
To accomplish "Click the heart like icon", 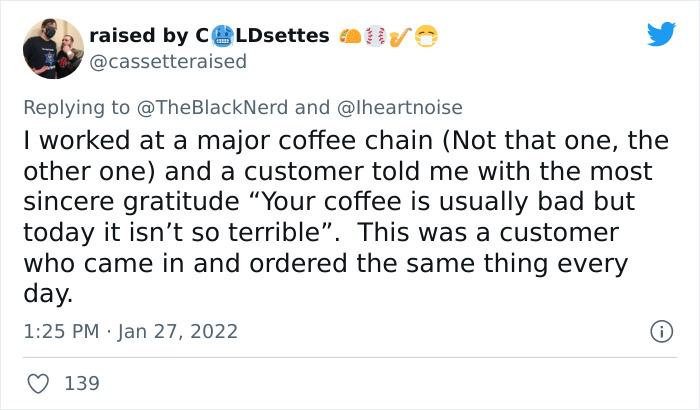I will click(x=38, y=384).
